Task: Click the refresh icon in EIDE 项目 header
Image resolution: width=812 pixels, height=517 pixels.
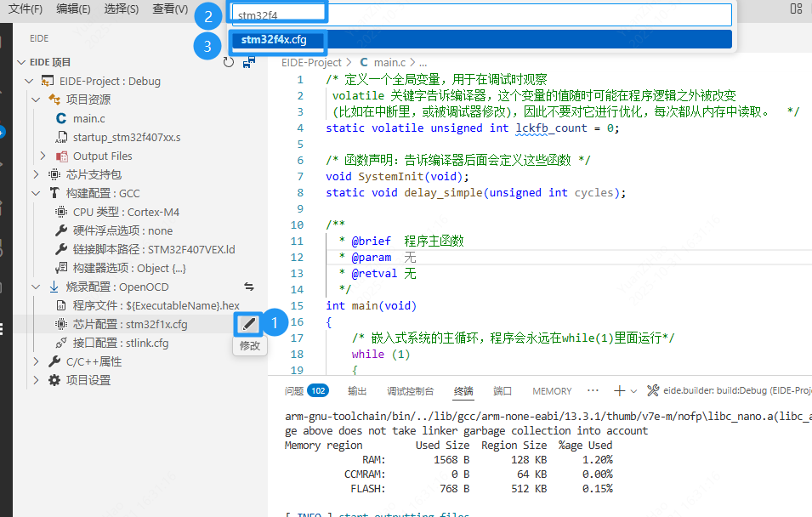Action: 228,62
